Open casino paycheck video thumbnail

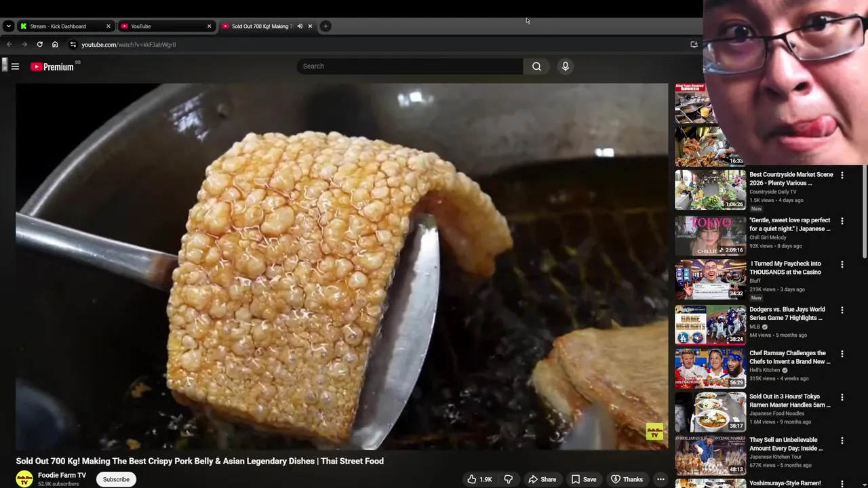click(x=710, y=279)
